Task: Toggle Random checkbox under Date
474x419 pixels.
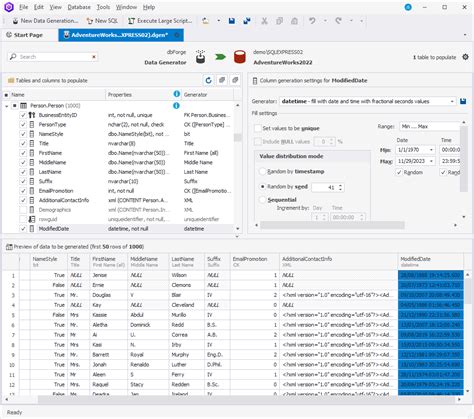Action: [x=399, y=172]
